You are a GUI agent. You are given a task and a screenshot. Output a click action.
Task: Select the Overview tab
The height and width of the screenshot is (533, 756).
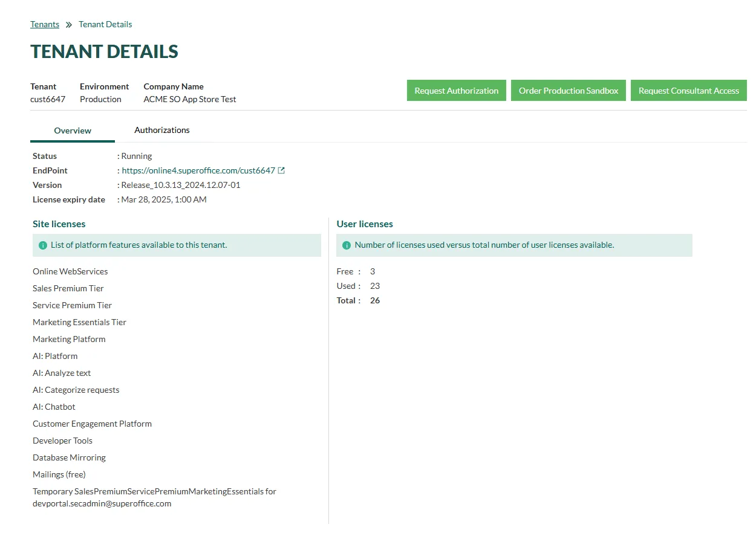coord(73,131)
